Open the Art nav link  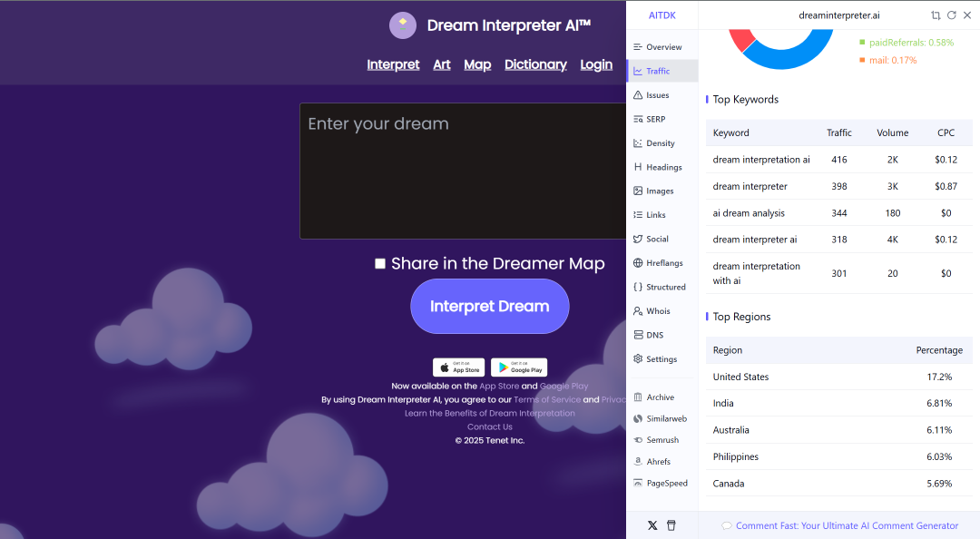442,64
